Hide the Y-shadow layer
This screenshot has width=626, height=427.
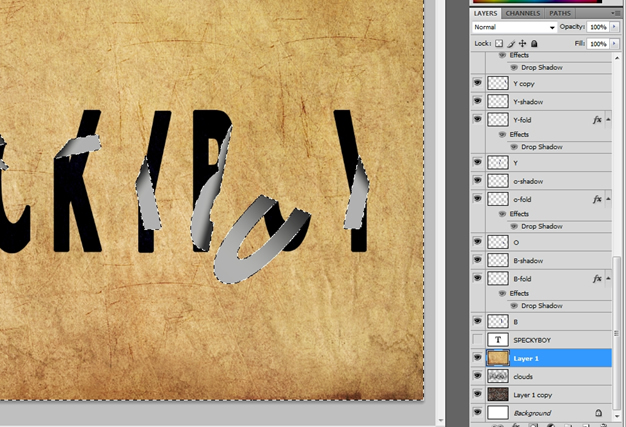[477, 101]
